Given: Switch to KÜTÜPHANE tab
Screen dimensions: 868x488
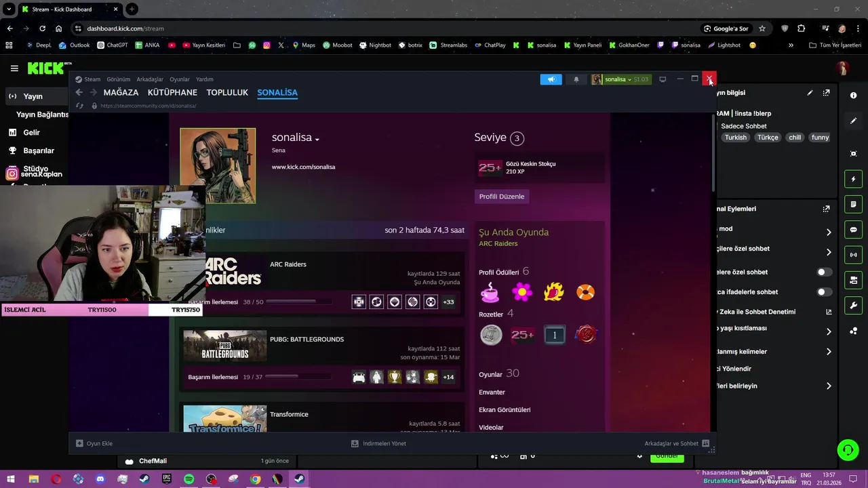Looking at the screenshot, I should pyautogui.click(x=172, y=92).
